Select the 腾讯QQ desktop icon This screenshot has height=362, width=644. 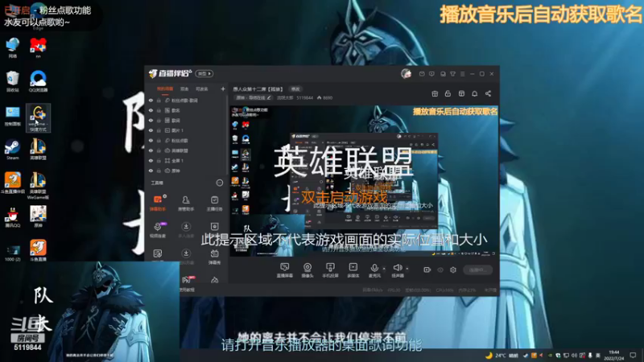12,216
